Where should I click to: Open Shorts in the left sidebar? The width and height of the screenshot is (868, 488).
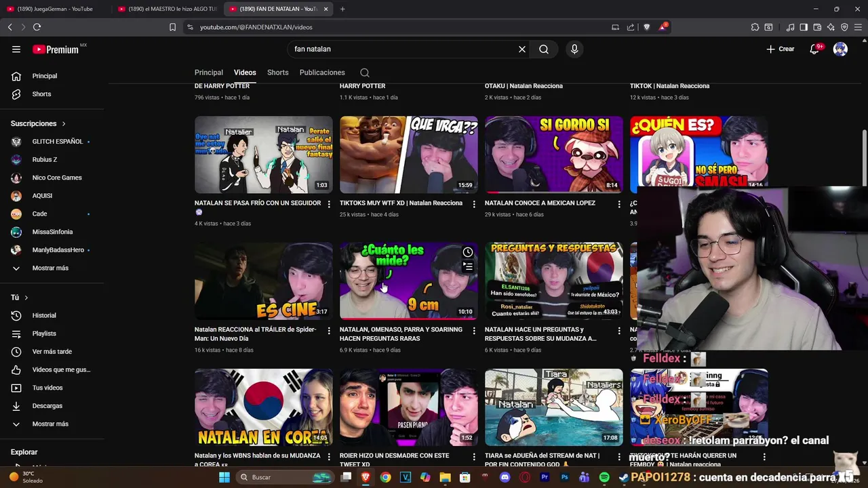[x=52, y=94]
